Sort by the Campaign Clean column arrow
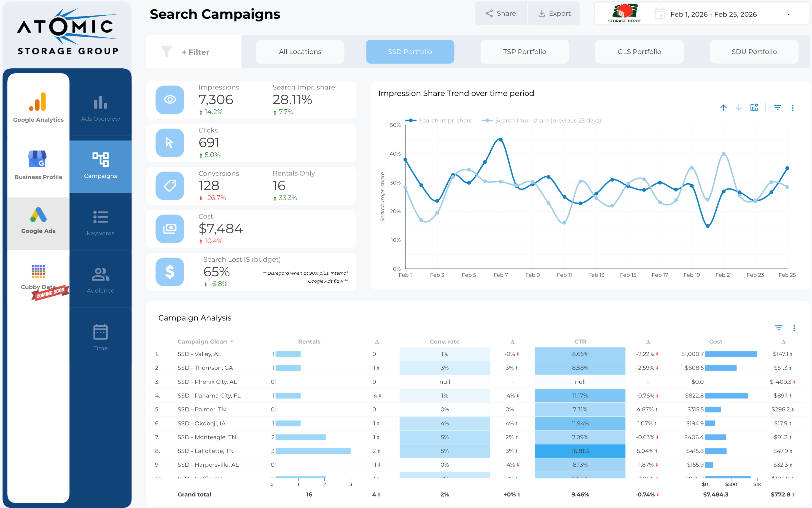 [232, 342]
